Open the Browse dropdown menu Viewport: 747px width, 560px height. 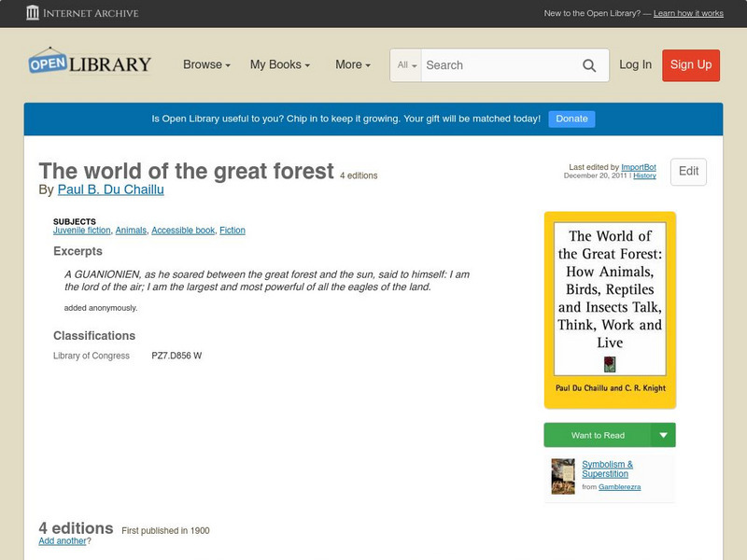204,65
